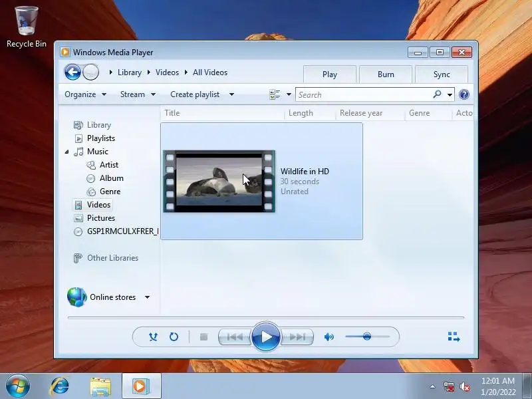532x399 pixels.
Task: Click the large Play button
Action: (x=266, y=336)
